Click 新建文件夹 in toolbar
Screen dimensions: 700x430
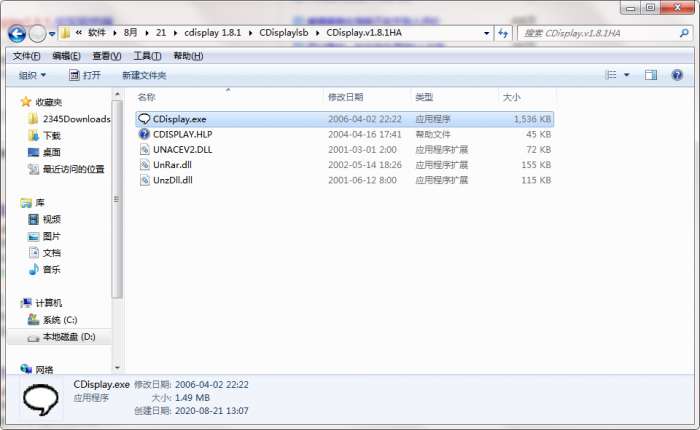pos(144,75)
